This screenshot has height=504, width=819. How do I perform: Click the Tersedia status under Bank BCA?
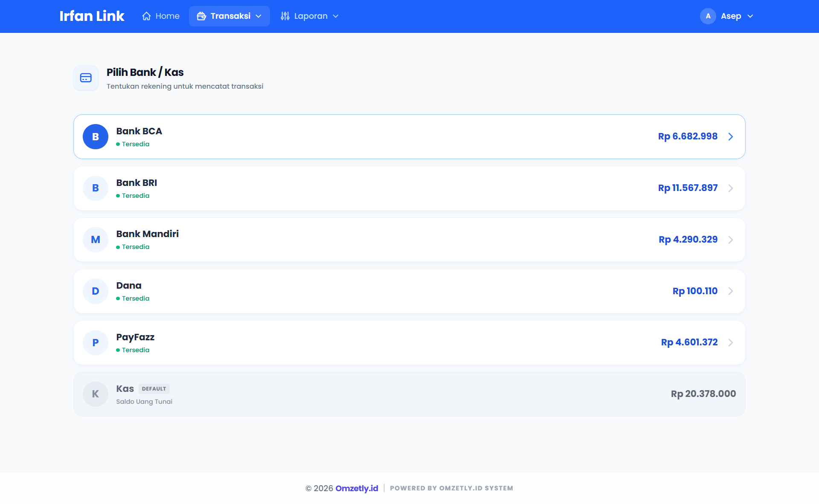[133, 144]
